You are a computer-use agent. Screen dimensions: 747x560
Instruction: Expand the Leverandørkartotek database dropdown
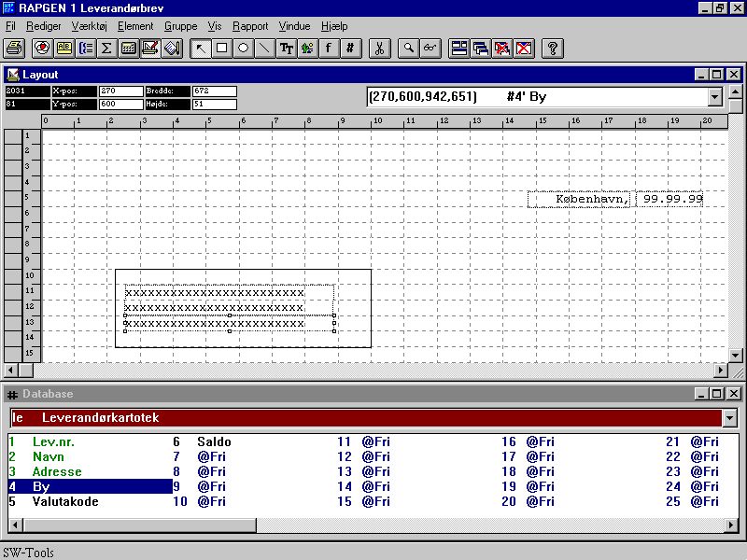(729, 418)
